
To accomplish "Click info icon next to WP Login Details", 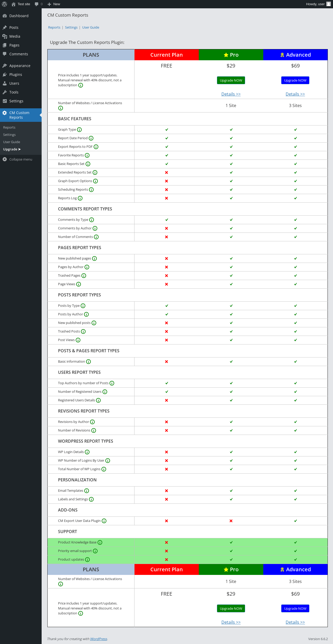I will [87, 452].
